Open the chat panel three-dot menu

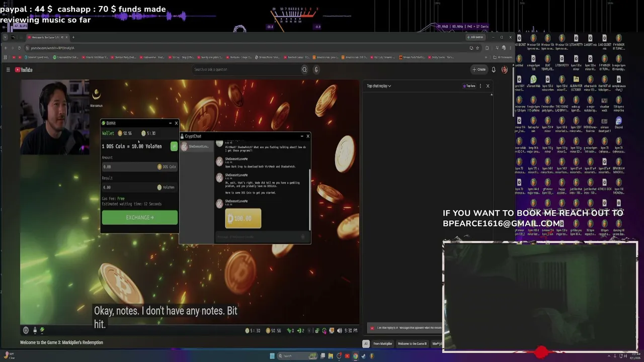click(480, 86)
